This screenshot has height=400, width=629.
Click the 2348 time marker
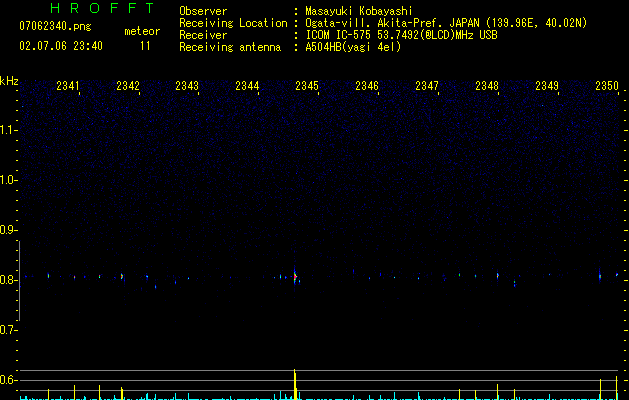coord(487,86)
